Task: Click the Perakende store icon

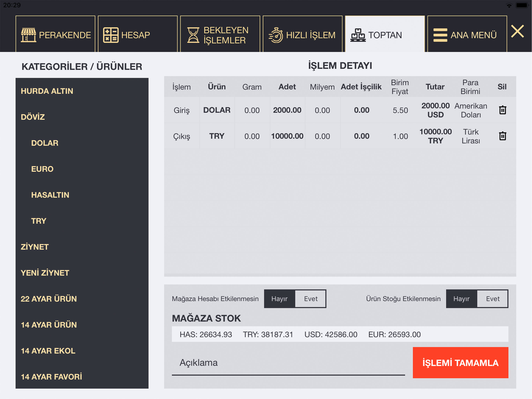Action: [x=28, y=35]
